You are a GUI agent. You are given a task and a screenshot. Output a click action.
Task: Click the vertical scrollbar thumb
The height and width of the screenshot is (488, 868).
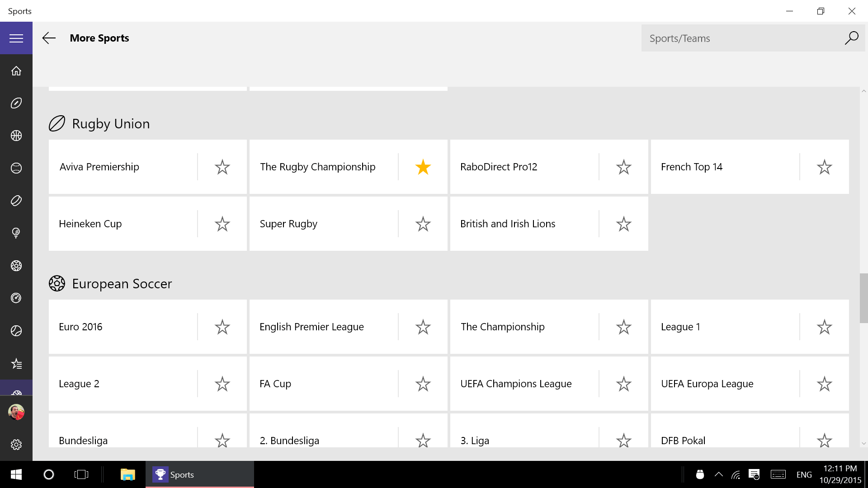click(863, 298)
